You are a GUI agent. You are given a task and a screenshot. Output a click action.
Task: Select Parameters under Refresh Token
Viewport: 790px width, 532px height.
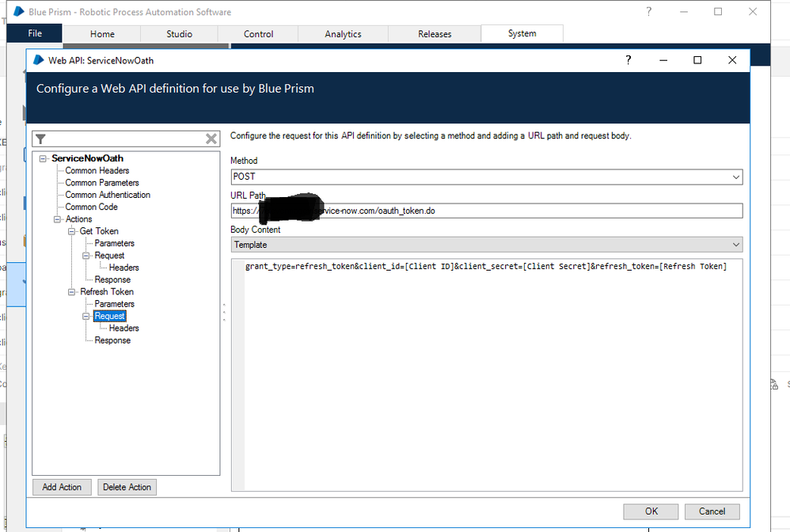click(114, 304)
